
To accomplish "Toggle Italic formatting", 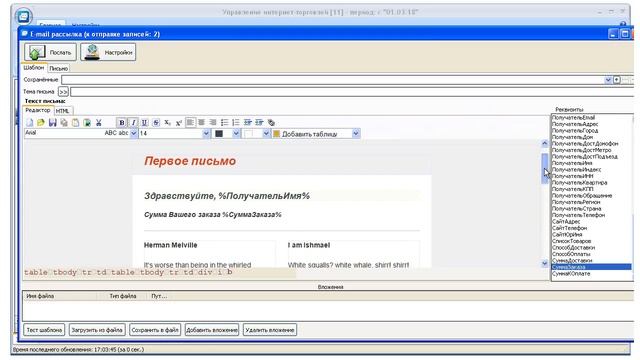I will coord(133,122).
